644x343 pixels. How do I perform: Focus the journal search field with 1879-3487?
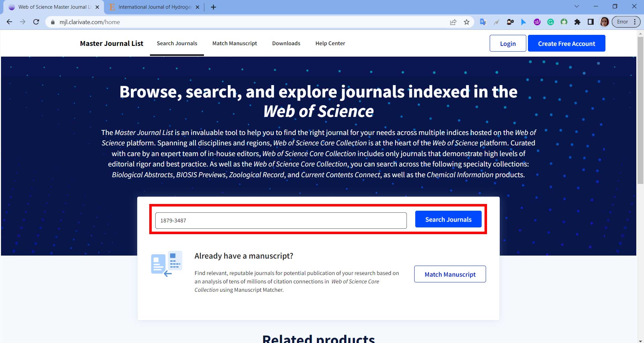281,220
